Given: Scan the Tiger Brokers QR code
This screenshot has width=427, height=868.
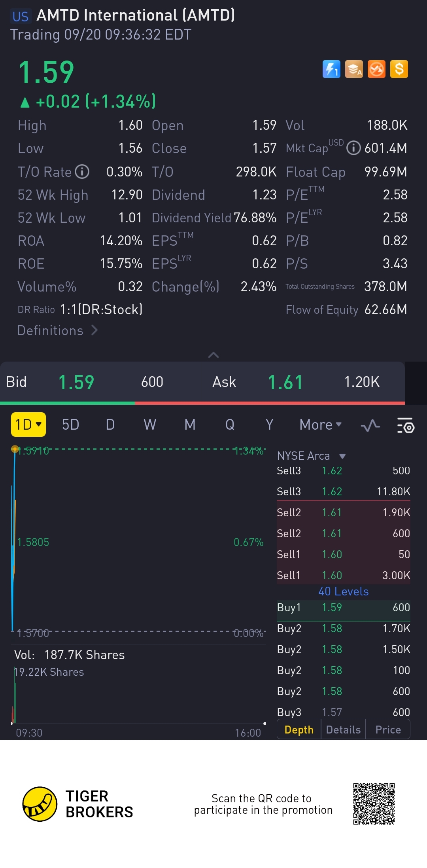Looking at the screenshot, I should coord(374,804).
